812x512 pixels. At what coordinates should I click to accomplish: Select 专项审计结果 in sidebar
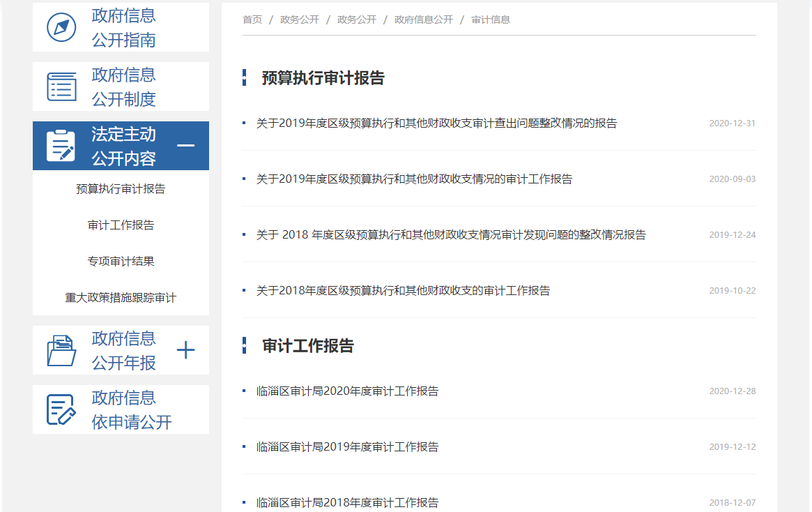[121, 262]
